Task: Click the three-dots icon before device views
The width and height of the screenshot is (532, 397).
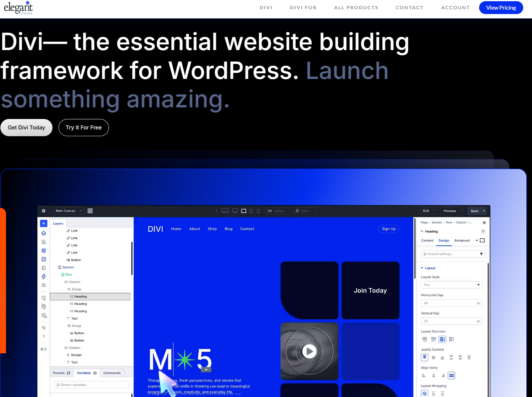Action: tap(216, 211)
